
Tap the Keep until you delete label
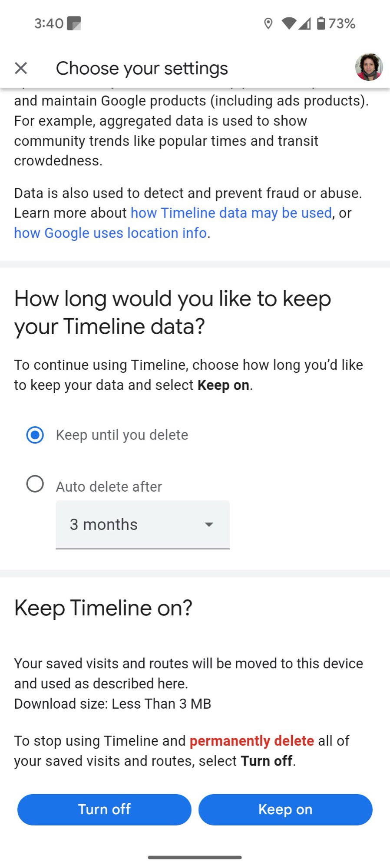(122, 435)
